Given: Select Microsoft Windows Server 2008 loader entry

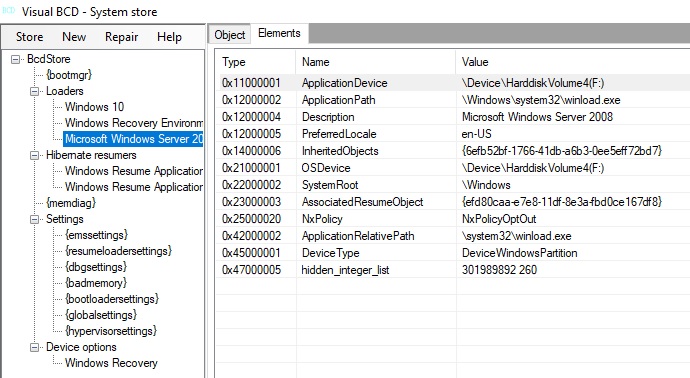Looking at the screenshot, I should coord(133,139).
